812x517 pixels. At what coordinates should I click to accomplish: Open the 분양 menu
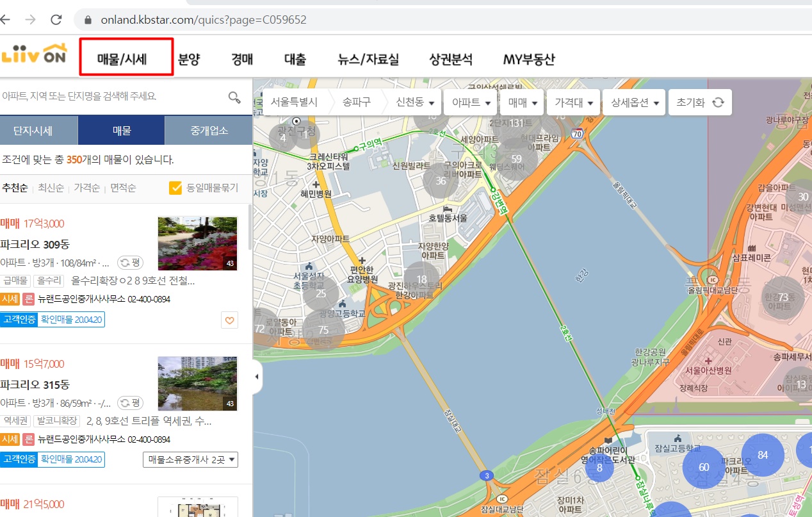189,60
